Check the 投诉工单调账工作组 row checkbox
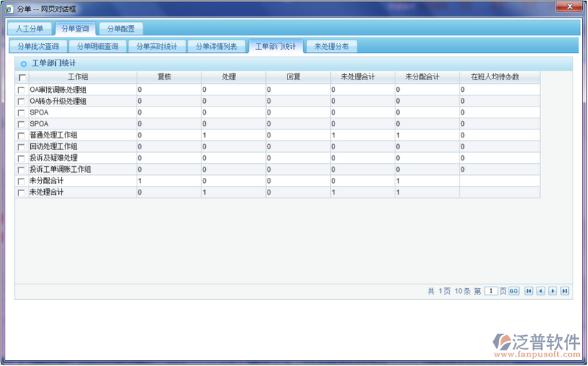Image resolution: width=588 pixels, height=366 pixels. [x=21, y=170]
